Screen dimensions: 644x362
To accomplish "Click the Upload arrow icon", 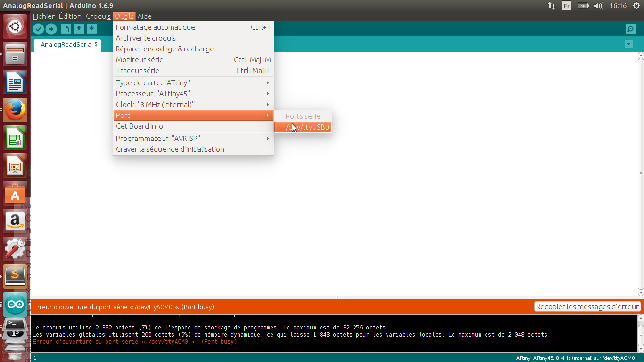I will (x=51, y=29).
